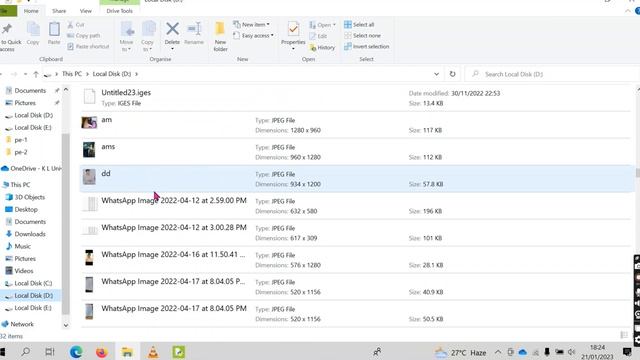Open the Easy access dropdown
This screenshot has height=360, width=640.
[253, 36]
